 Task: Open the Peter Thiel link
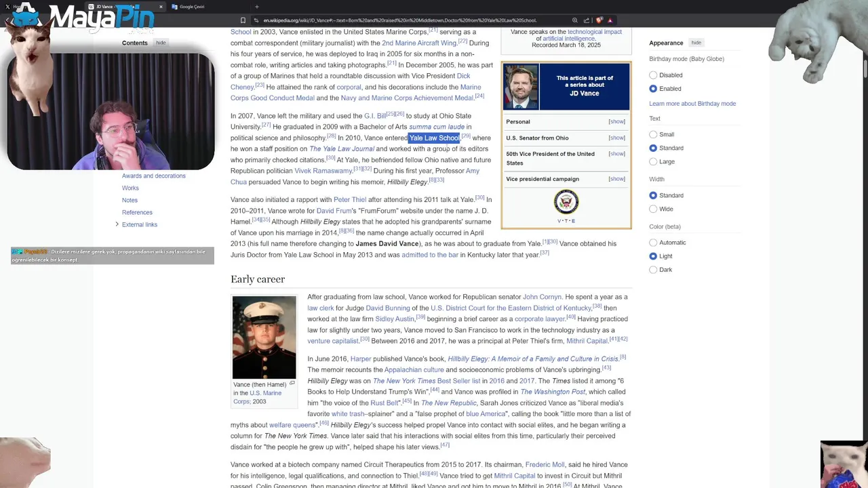(x=350, y=200)
